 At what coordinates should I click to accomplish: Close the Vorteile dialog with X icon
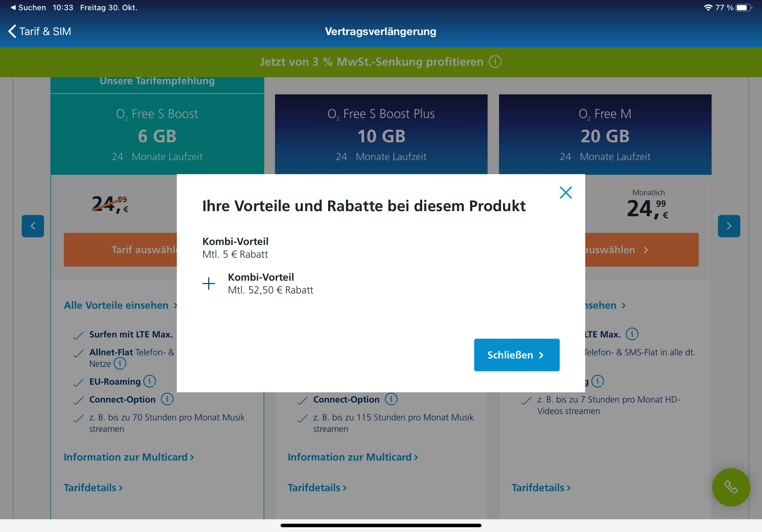(565, 192)
